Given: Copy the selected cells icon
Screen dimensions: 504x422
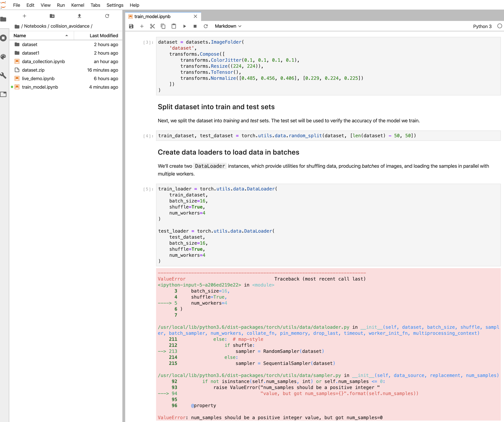Looking at the screenshot, I should 163,26.
